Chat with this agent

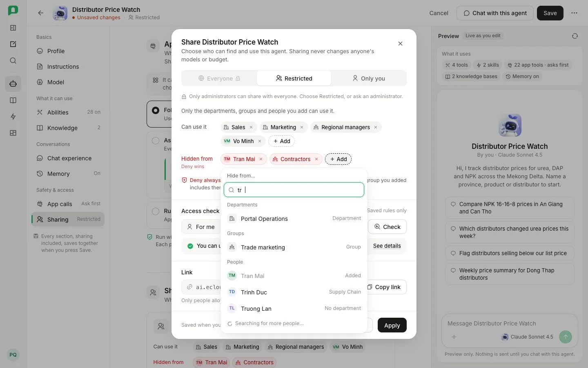tap(495, 13)
